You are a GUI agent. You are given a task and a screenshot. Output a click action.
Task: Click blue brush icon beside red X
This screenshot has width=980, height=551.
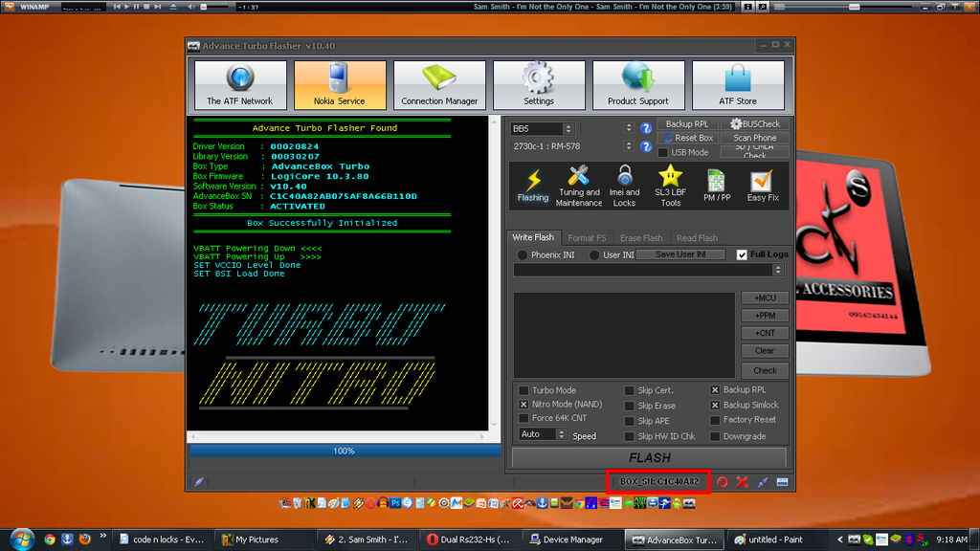pyautogui.click(x=763, y=482)
